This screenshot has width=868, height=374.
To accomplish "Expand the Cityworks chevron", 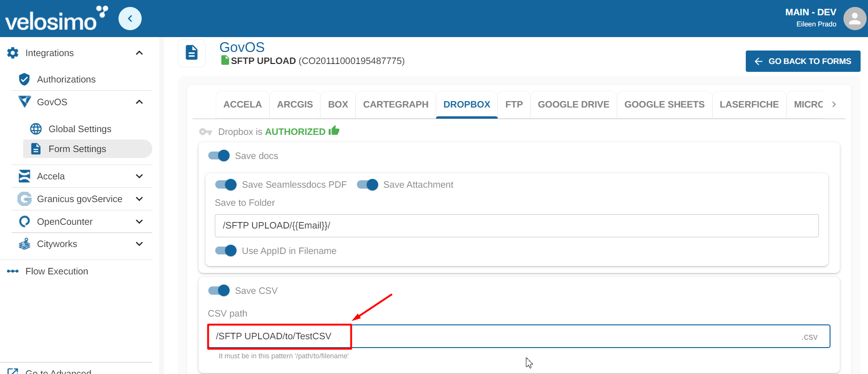I will 139,244.
